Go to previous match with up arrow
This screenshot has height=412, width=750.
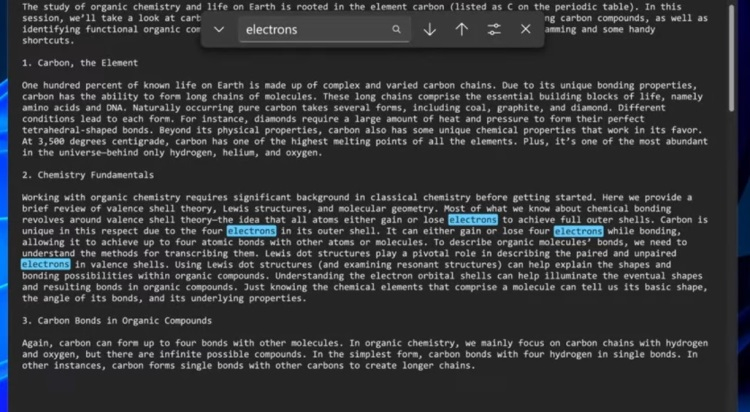(x=461, y=30)
